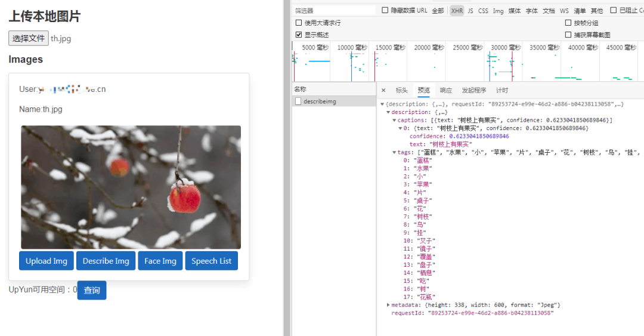Collapse the captions array arrow
Image resolution: width=644 pixels, height=336 pixels.
(x=394, y=120)
